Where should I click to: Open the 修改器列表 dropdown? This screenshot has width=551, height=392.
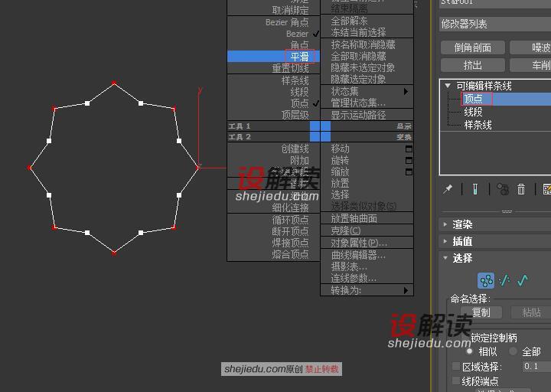(495, 24)
